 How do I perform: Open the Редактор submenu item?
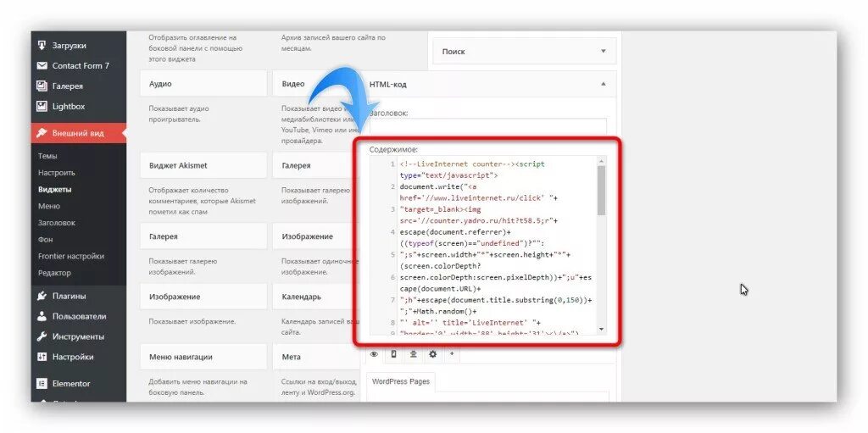pyautogui.click(x=54, y=272)
